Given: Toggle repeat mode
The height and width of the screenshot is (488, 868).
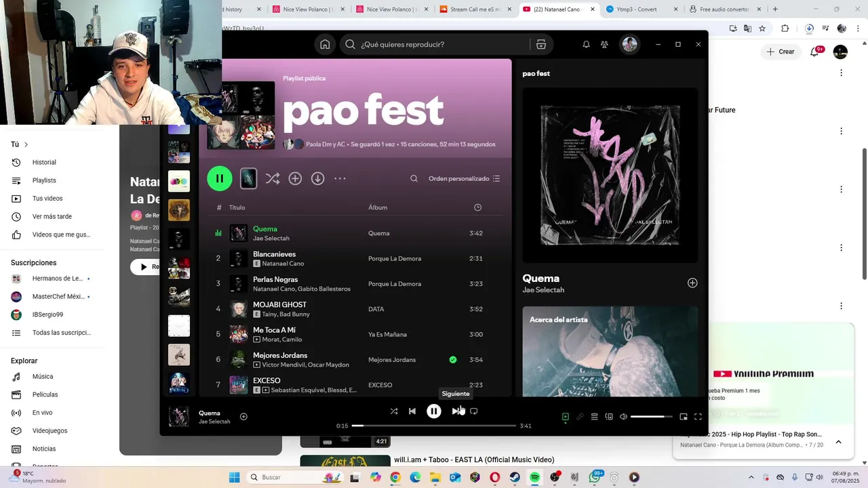Looking at the screenshot, I should (474, 411).
